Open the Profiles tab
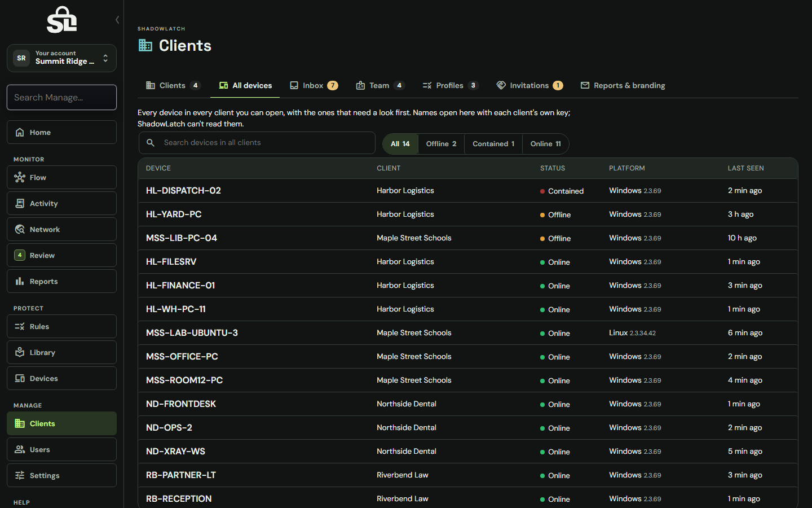The height and width of the screenshot is (508, 812). coord(451,85)
